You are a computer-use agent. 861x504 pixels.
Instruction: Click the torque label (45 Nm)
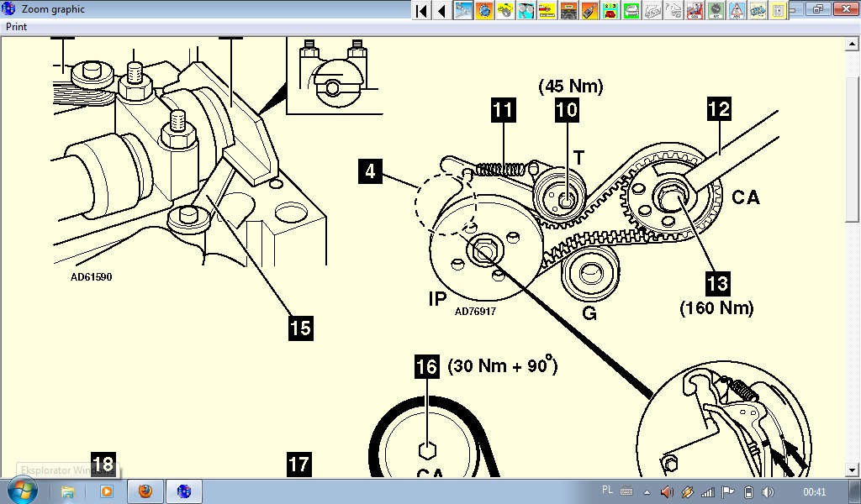(x=571, y=87)
